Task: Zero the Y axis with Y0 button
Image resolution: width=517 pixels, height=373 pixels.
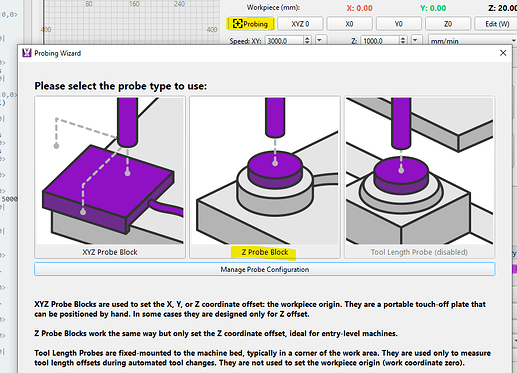Action: coord(399,24)
